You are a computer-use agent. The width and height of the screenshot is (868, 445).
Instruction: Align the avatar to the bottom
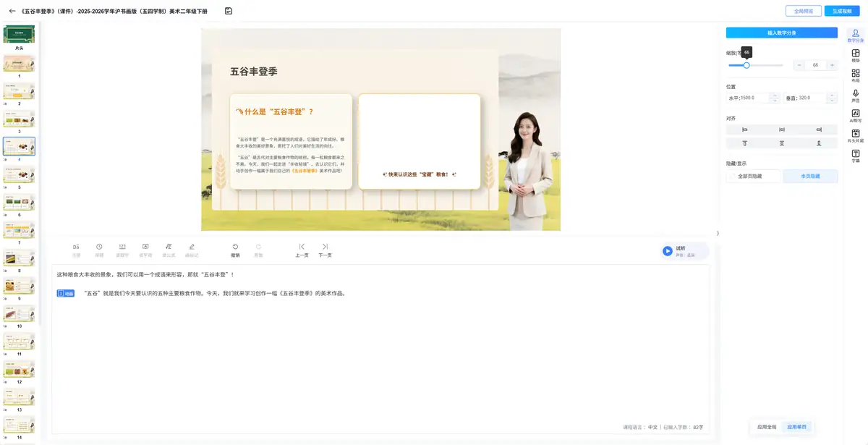(x=819, y=143)
